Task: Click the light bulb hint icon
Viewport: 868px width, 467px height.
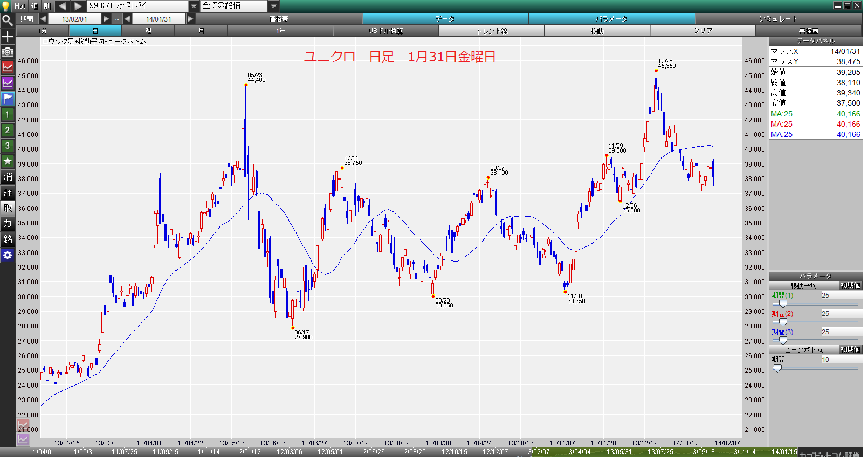Action: [x=6, y=6]
